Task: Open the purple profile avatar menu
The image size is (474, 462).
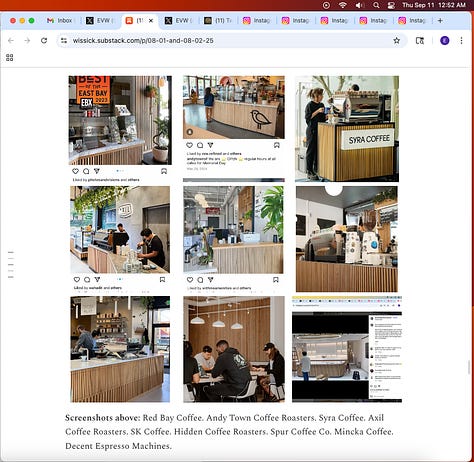Action: tap(445, 41)
